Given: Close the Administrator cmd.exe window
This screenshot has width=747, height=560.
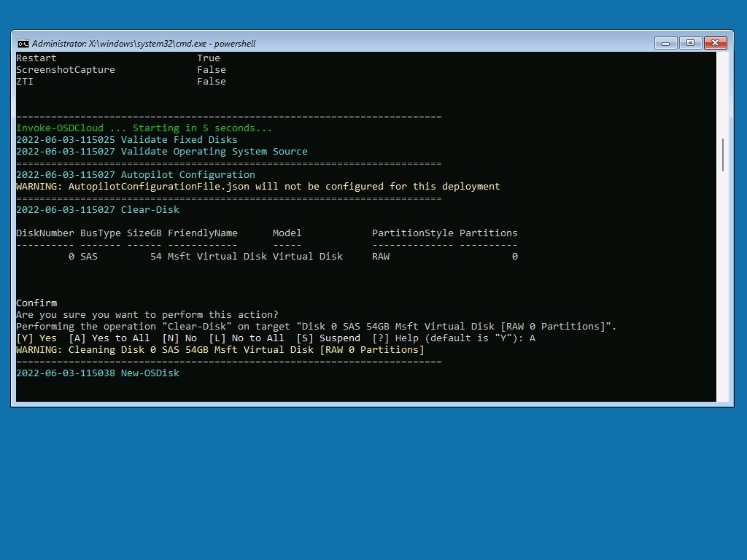Looking at the screenshot, I should [715, 43].
